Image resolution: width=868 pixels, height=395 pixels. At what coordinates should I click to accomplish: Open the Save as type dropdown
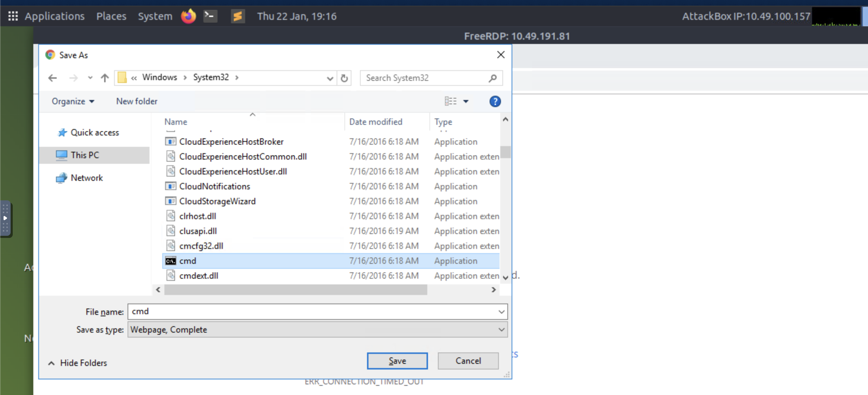click(x=501, y=330)
